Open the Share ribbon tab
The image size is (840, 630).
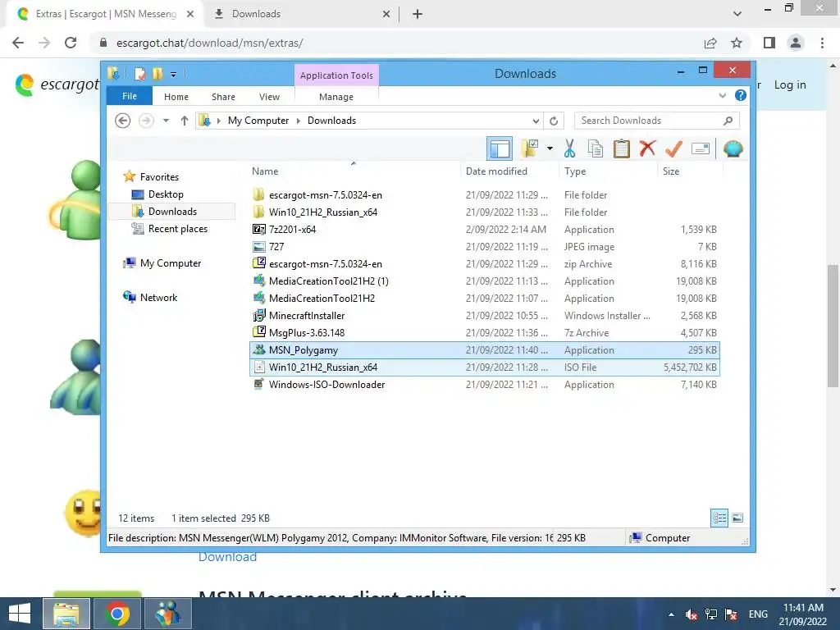tap(223, 97)
